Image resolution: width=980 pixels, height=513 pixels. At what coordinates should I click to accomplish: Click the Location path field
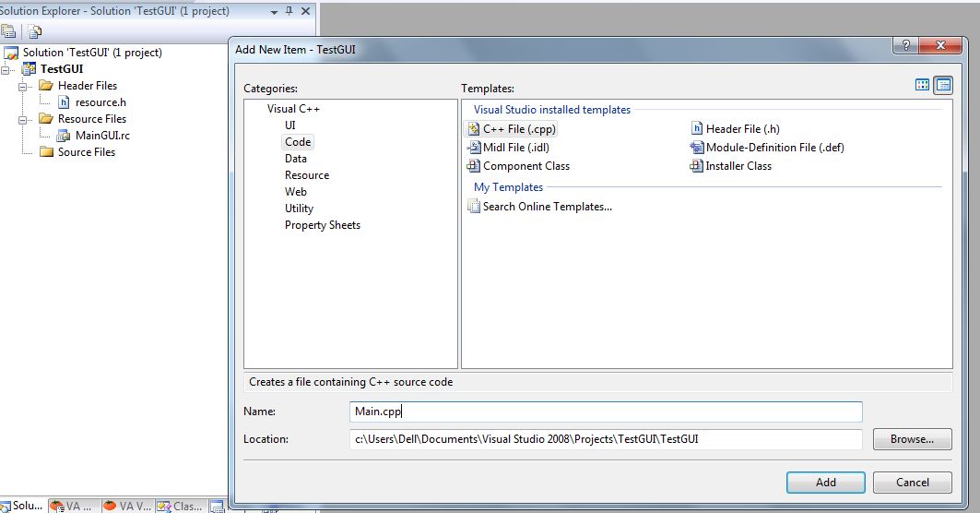(x=606, y=439)
